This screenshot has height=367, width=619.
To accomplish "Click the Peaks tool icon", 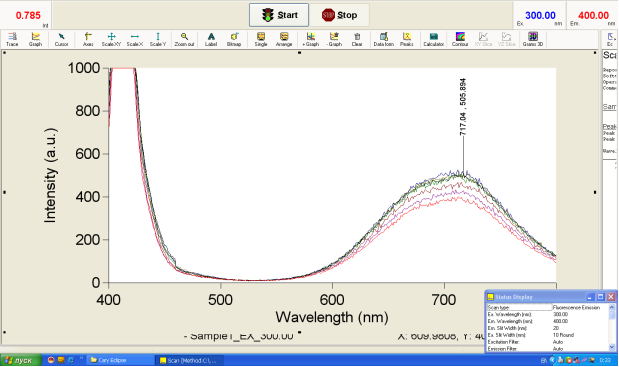I will click(x=407, y=39).
